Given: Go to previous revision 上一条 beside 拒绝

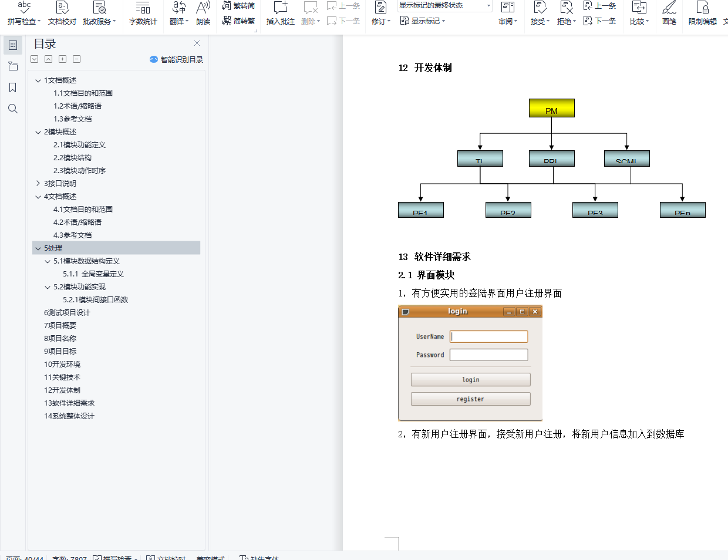Looking at the screenshot, I should [599, 6].
